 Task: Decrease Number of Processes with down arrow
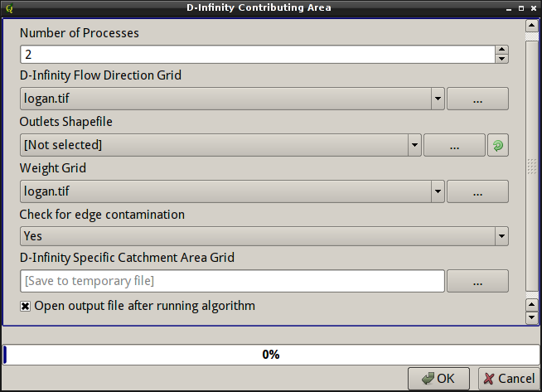pyautogui.click(x=501, y=59)
